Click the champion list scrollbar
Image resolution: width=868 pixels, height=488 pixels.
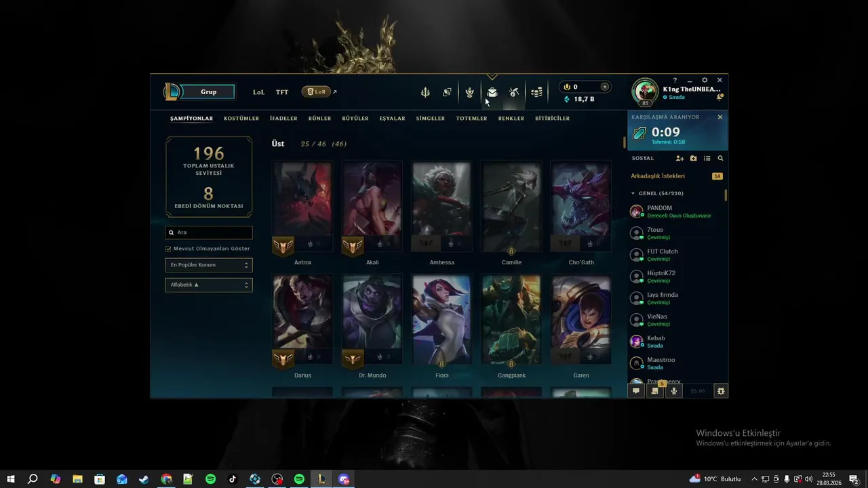625,142
